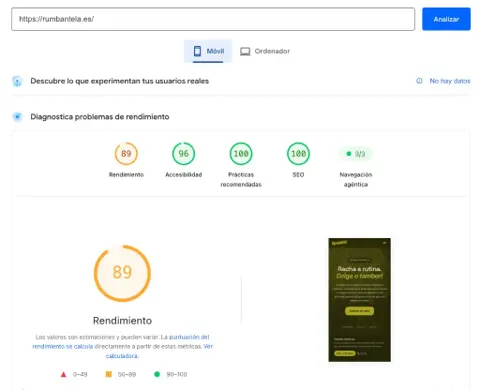Select the 100 SEO score gauge
Screen dimensions: 480x390
click(x=298, y=154)
